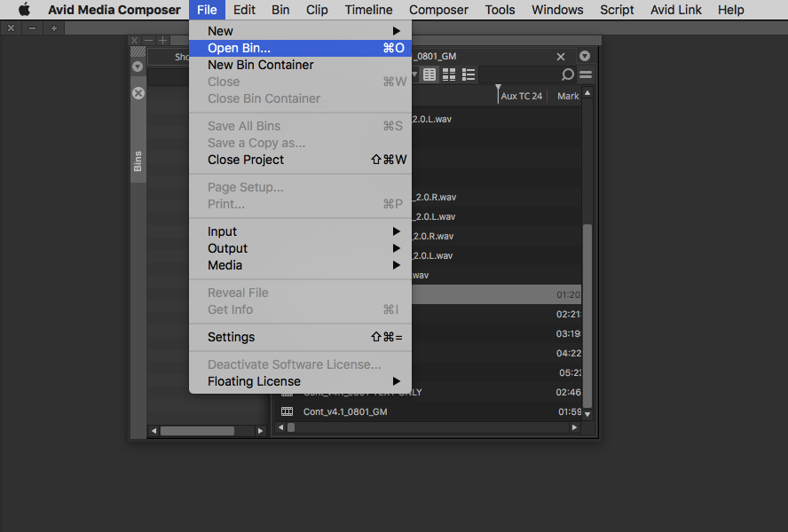Select Settings in the File menu
The width and height of the screenshot is (788, 532).
point(231,337)
